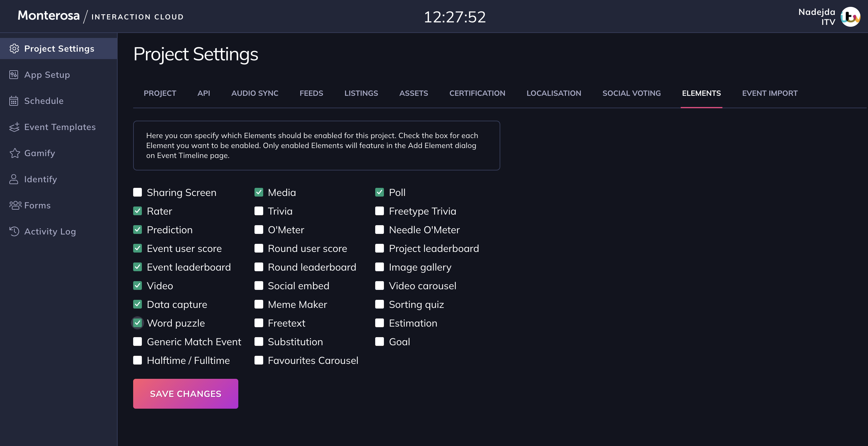Viewport: 868px width, 446px height.
Task: Switch to the API tab
Action: [x=203, y=93]
